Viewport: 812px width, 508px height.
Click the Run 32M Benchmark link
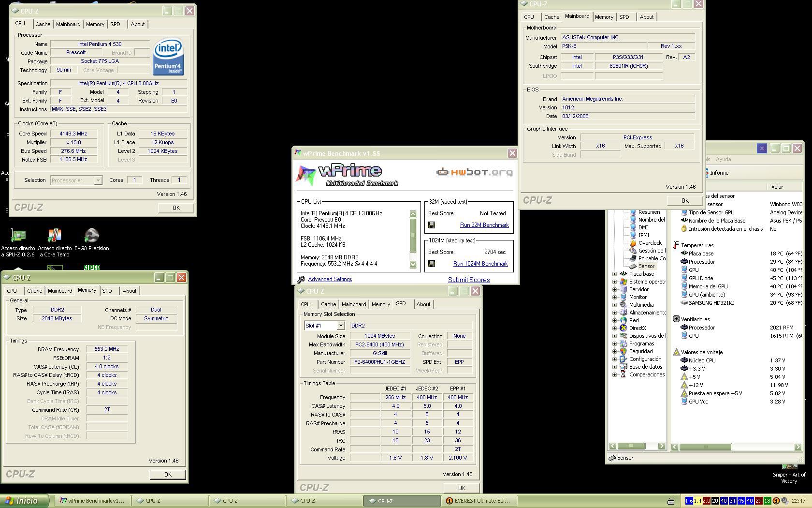[x=484, y=225]
